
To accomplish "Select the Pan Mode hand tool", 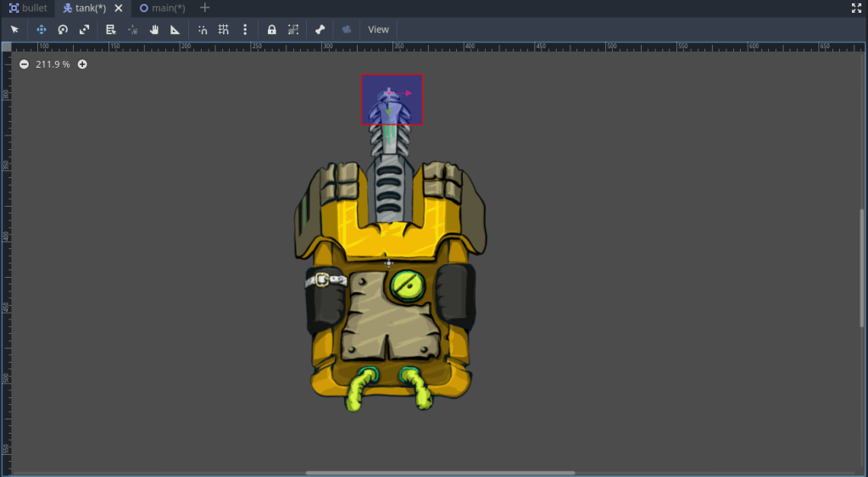I will tap(154, 30).
